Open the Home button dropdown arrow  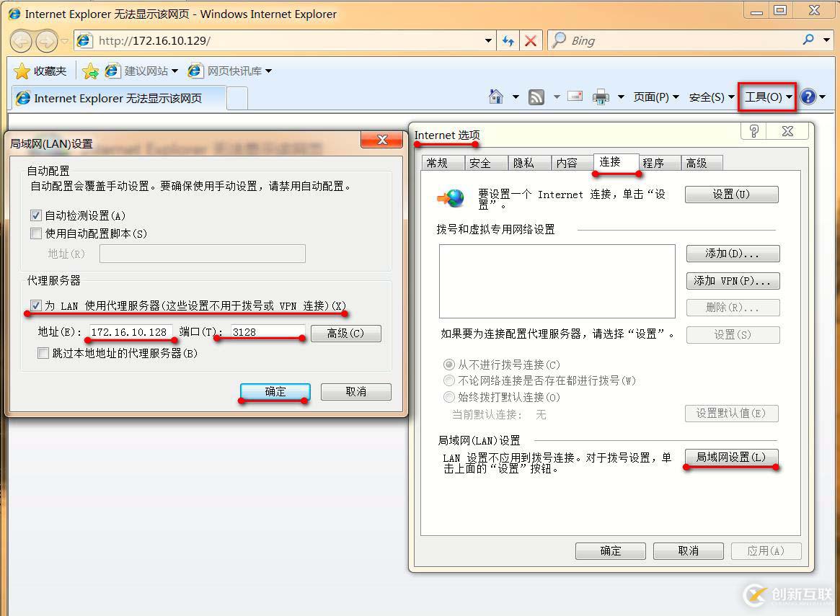pyautogui.click(x=516, y=97)
